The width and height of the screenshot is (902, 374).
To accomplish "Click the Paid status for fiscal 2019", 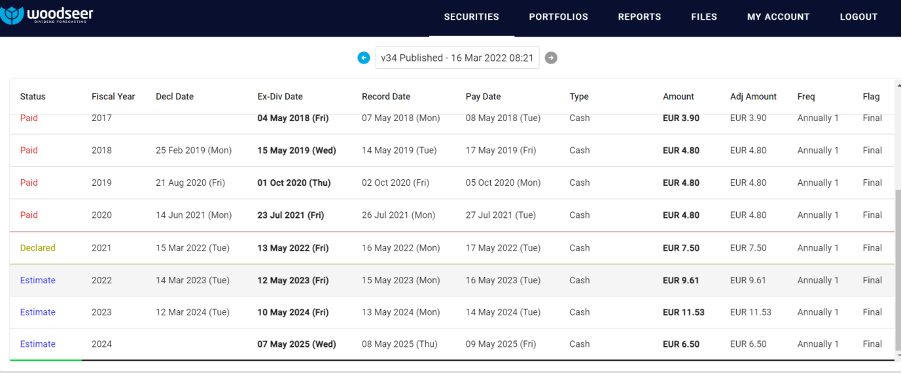I will (29, 182).
